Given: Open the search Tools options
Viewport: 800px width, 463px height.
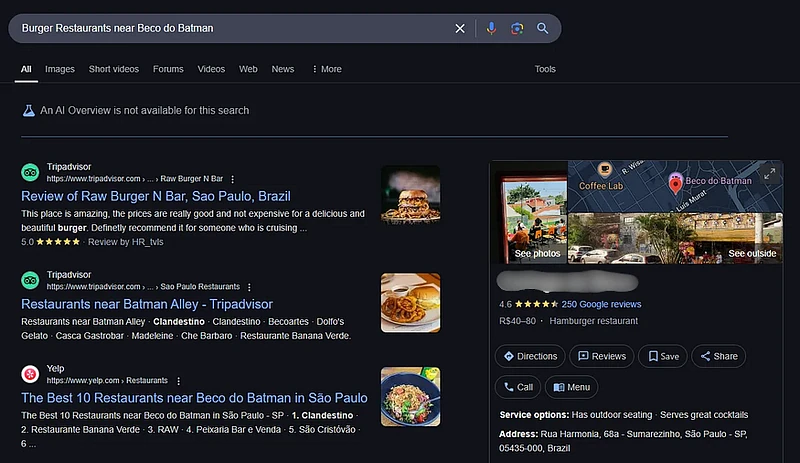Looking at the screenshot, I should 545,69.
